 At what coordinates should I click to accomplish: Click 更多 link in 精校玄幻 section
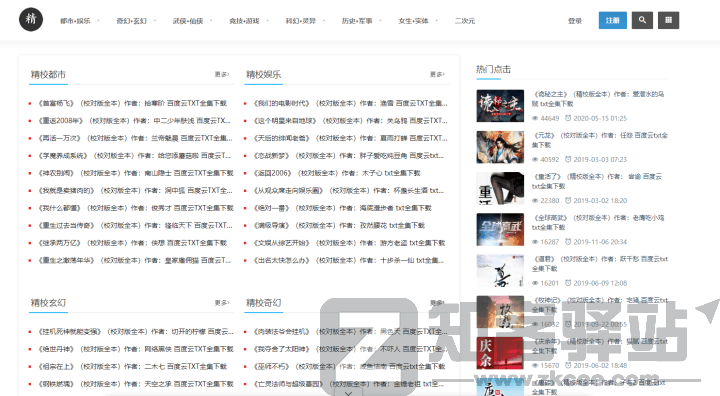(x=222, y=303)
